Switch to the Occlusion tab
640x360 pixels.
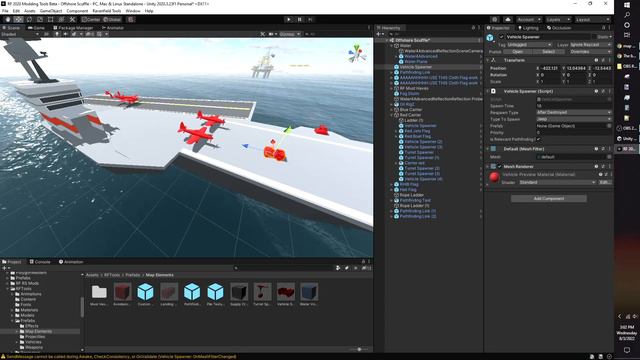tap(559, 28)
